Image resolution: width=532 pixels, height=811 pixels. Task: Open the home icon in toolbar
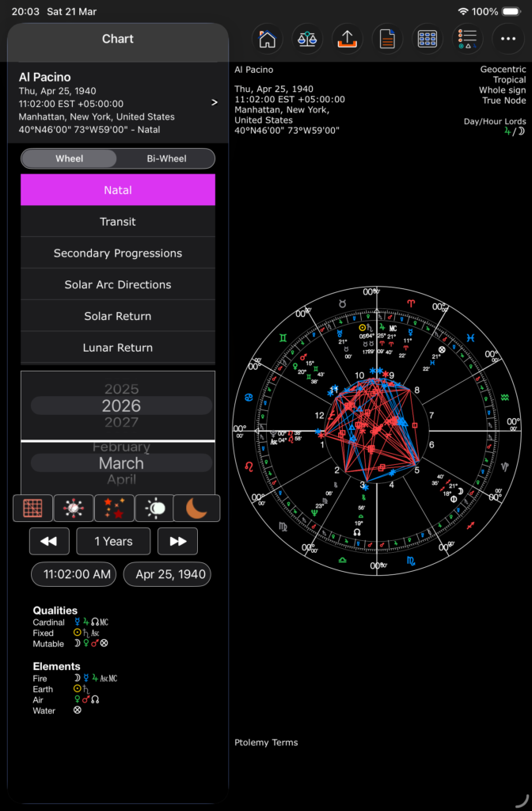268,39
